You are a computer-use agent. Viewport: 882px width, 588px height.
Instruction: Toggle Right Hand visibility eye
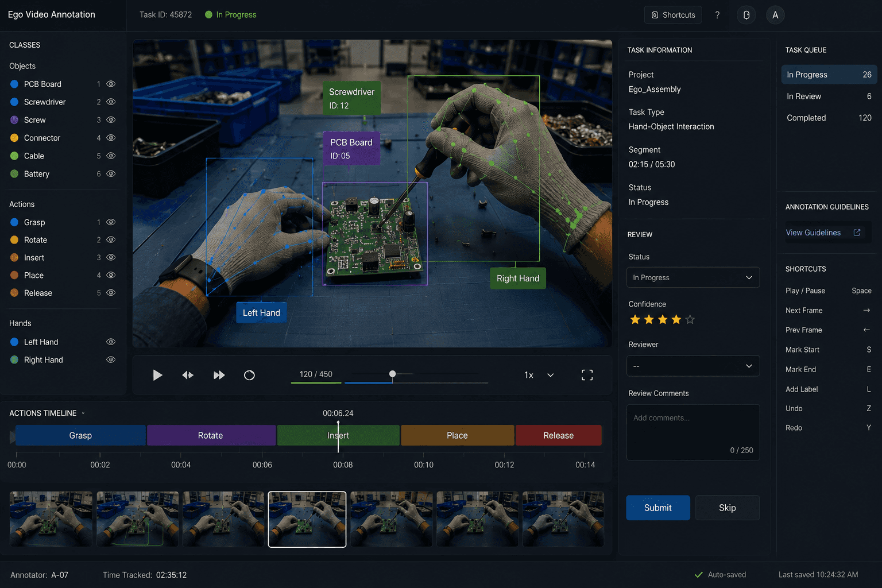tap(111, 359)
